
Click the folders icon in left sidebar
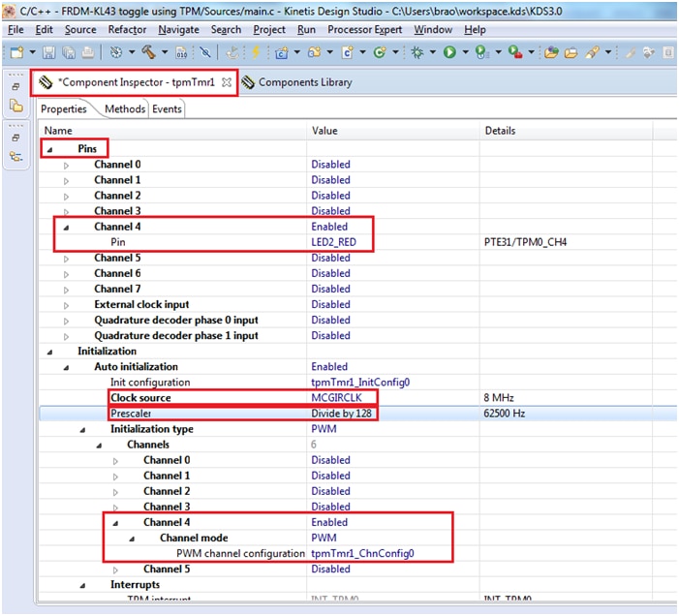pos(16,106)
